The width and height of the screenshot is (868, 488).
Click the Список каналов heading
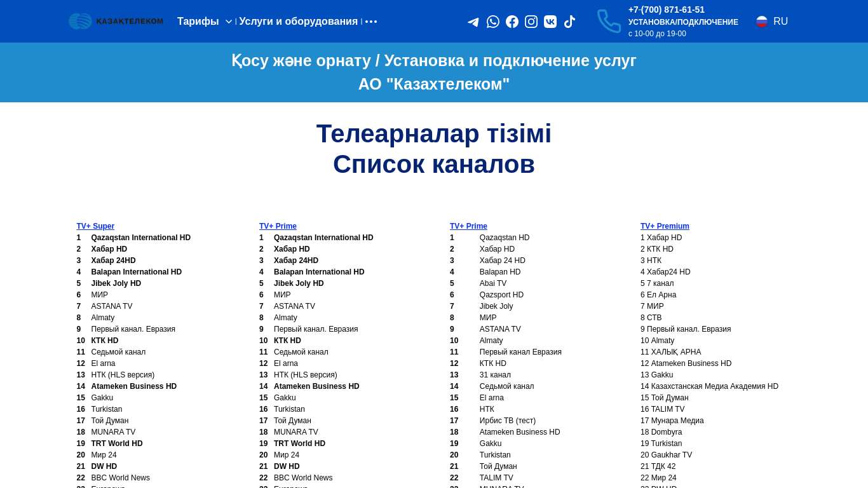coord(434,165)
